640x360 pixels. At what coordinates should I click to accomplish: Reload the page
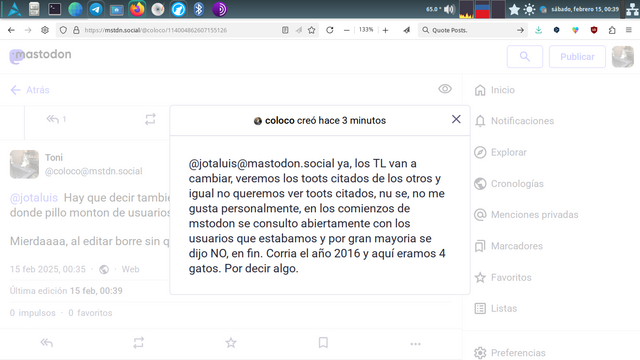pyautogui.click(x=330, y=30)
